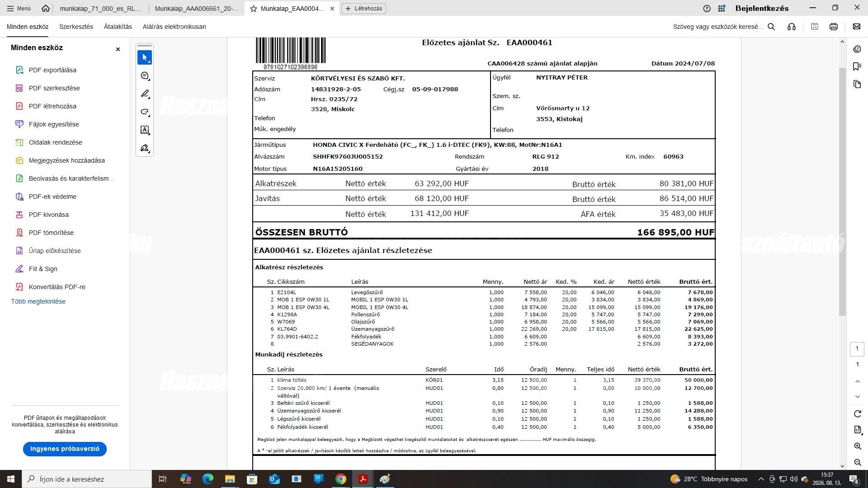
Task: Go to next page arrow
Action: [858, 397]
